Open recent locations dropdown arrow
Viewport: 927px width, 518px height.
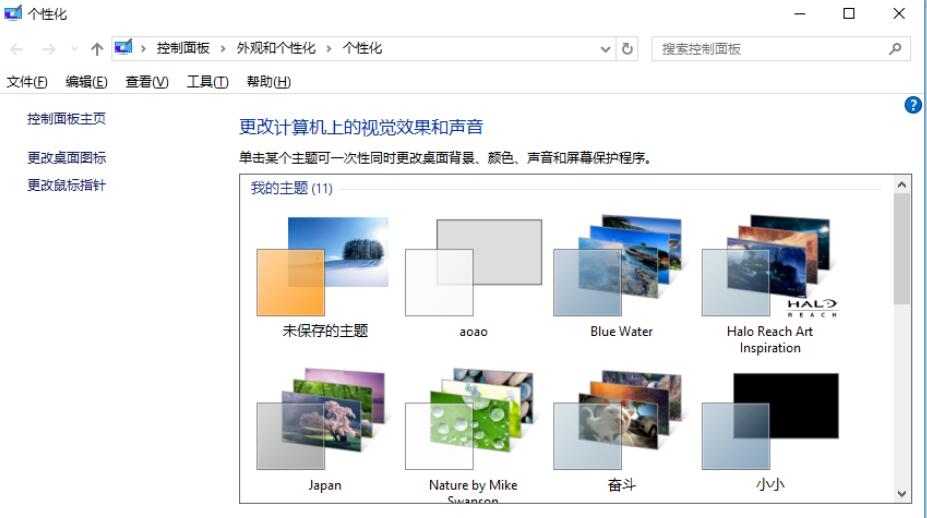(74, 49)
